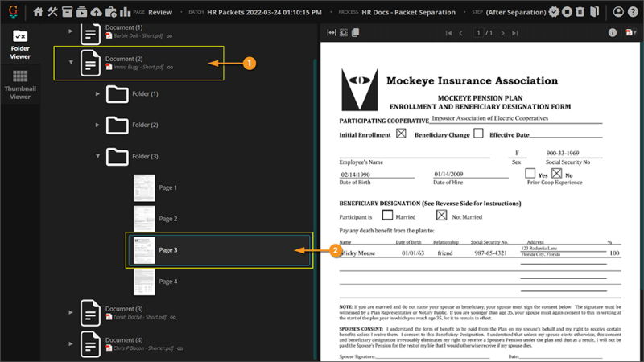Click the Grooper logo icon
644x362 pixels.
point(13,11)
